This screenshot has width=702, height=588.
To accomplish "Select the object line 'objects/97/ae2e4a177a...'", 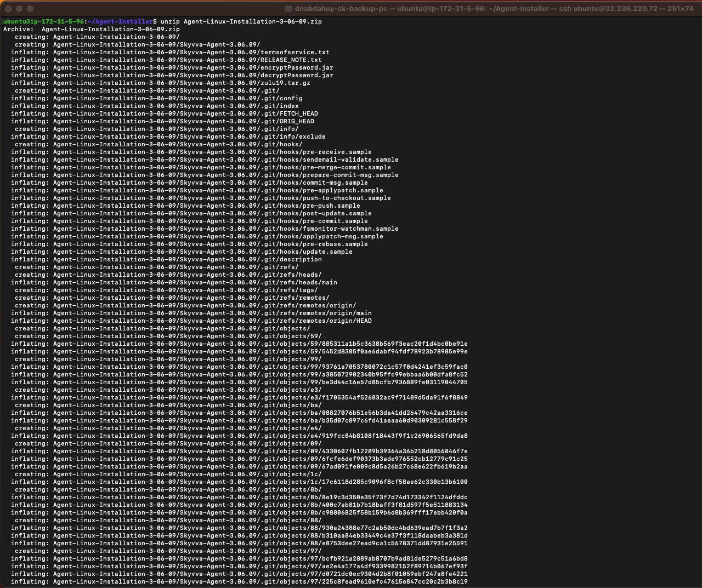I will pyautogui.click(x=239, y=566).
